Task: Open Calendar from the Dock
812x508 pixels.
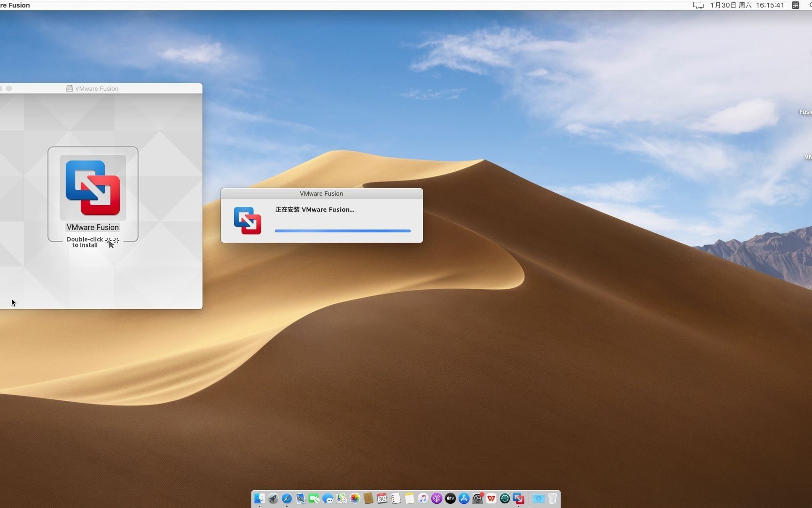Action: tap(382, 499)
